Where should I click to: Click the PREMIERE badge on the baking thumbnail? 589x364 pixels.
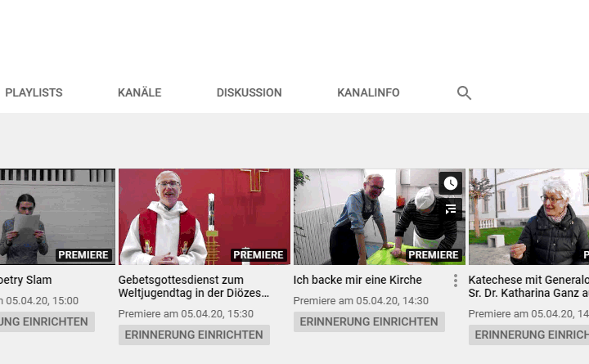point(434,255)
